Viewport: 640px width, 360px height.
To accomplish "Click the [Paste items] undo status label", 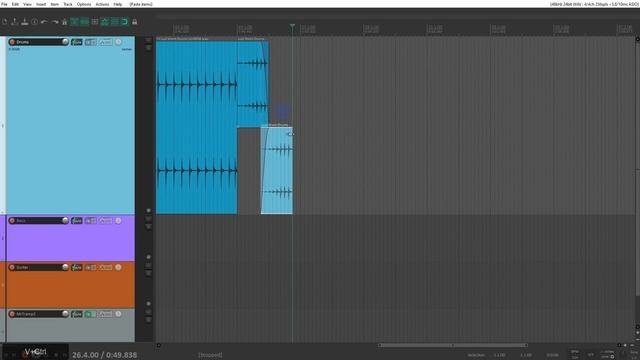I will click(x=141, y=4).
